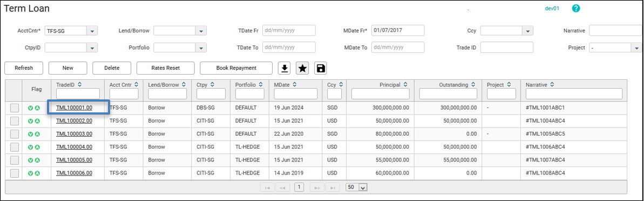This screenshot has height=201, width=644.
Task: Click the TDate Fr date field
Action: point(289,30)
